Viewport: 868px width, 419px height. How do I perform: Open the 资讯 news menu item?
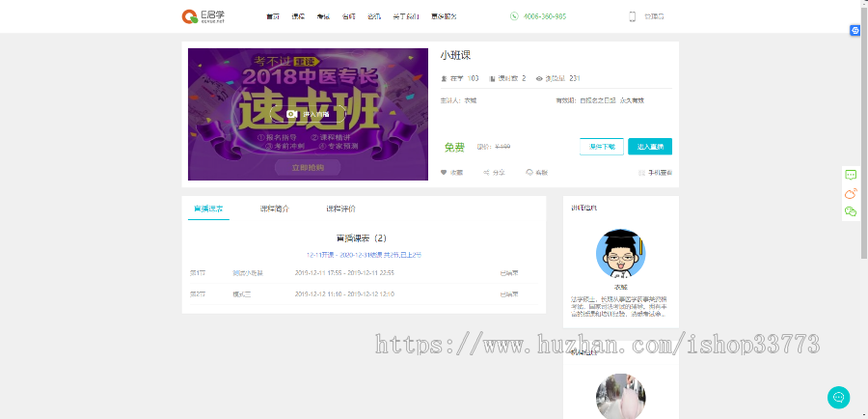373,16
